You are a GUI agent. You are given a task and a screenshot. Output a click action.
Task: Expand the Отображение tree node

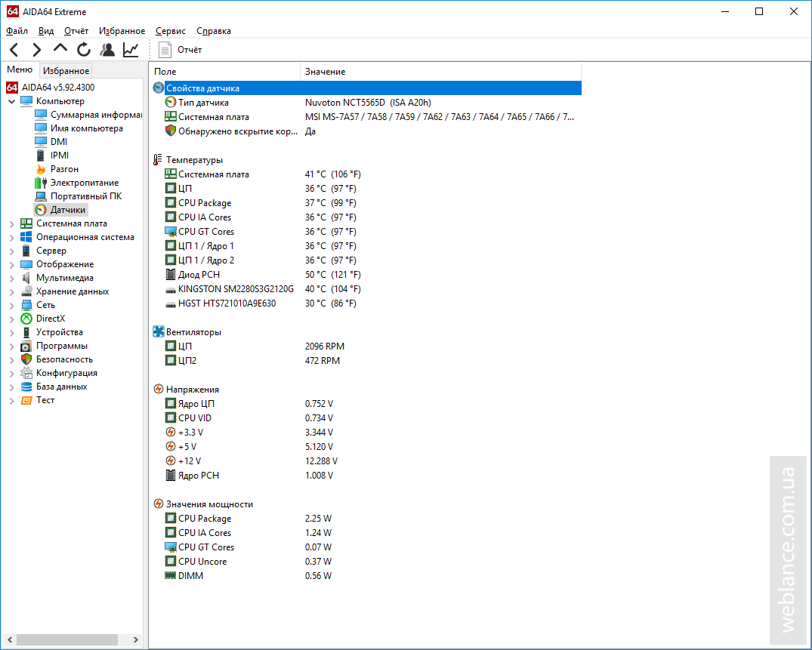pos(12,264)
